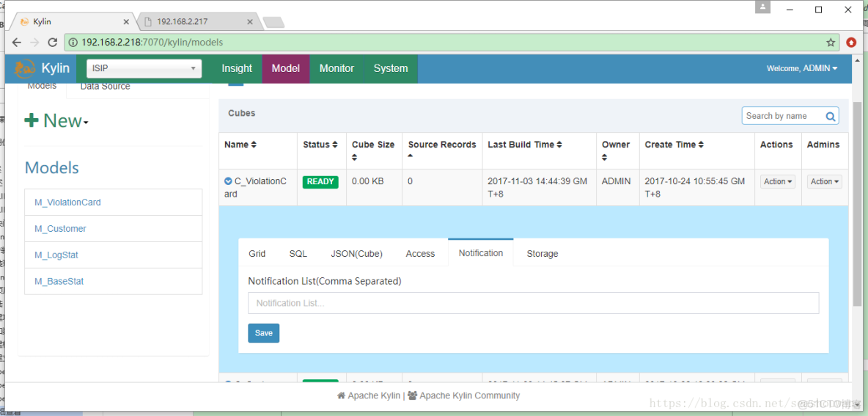Click the browser user profile icon
Screen dimensions: 868x416
click(764, 7)
